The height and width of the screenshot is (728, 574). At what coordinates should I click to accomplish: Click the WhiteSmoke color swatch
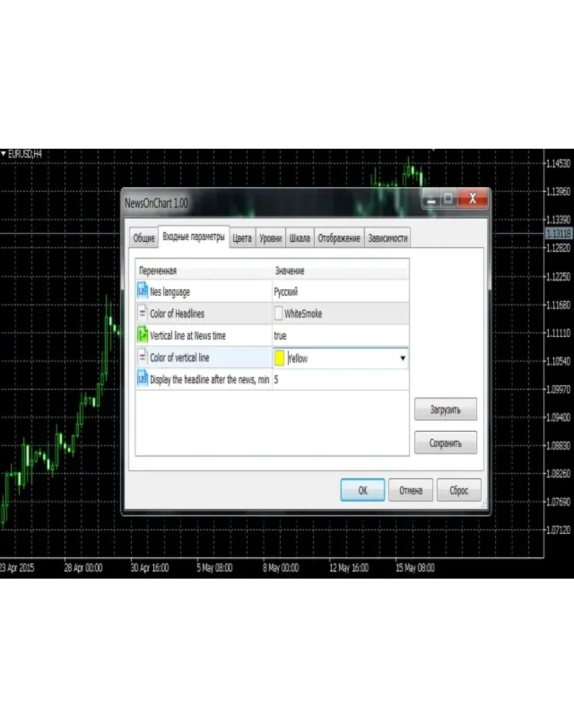pos(279,314)
